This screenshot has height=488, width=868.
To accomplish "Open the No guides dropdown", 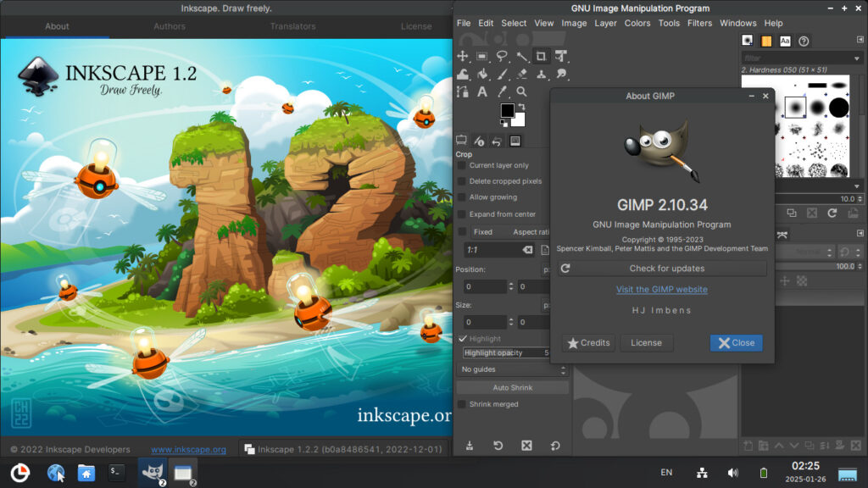I will tap(513, 369).
